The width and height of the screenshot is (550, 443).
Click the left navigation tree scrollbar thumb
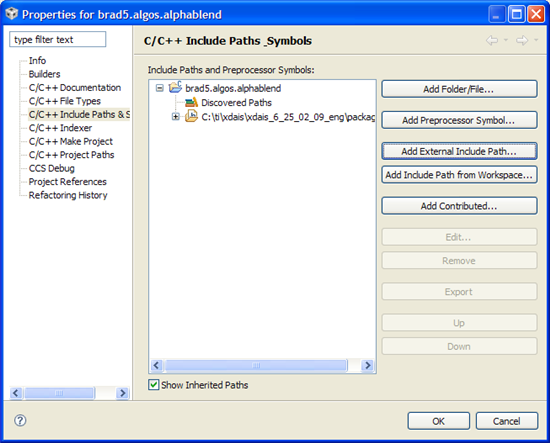click(59, 393)
